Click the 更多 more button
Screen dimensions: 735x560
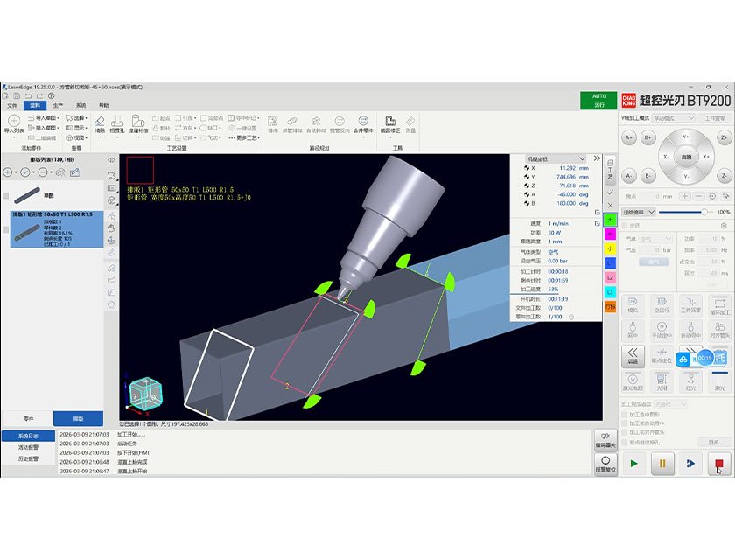coord(717,442)
